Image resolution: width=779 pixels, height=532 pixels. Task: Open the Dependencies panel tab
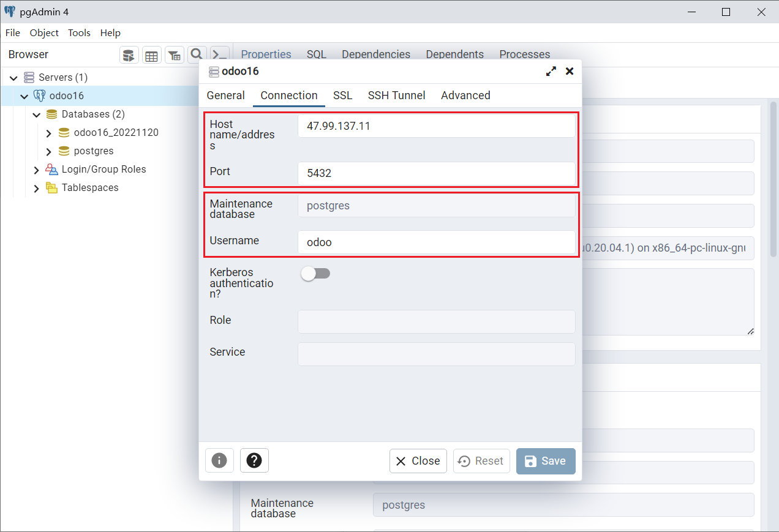coord(376,54)
